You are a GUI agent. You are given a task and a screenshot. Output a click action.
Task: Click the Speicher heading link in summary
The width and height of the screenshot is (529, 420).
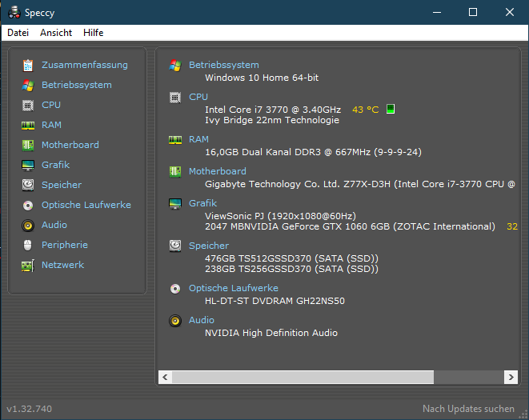(x=209, y=246)
